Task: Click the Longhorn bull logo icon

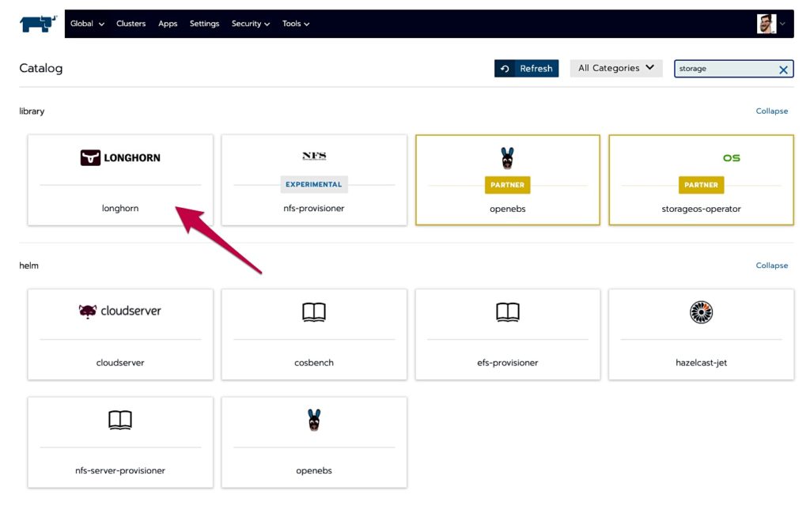Action: [x=90, y=157]
